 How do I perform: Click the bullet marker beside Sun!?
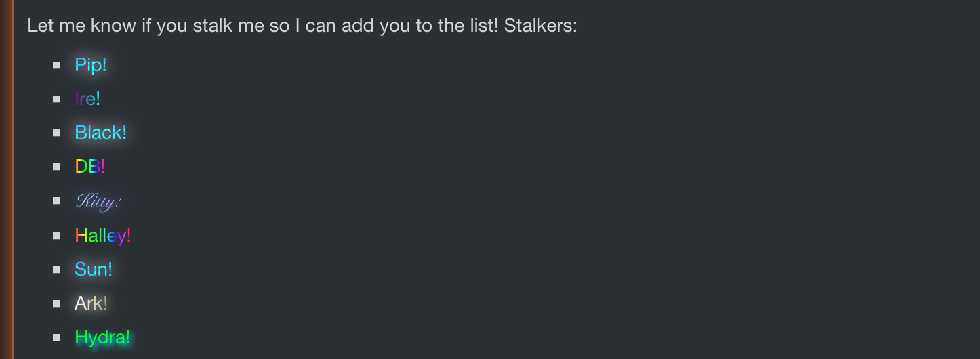(x=57, y=270)
